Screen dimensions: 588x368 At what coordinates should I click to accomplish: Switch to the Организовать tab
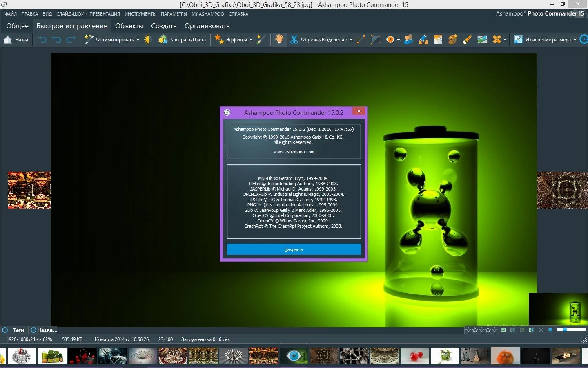coord(207,26)
